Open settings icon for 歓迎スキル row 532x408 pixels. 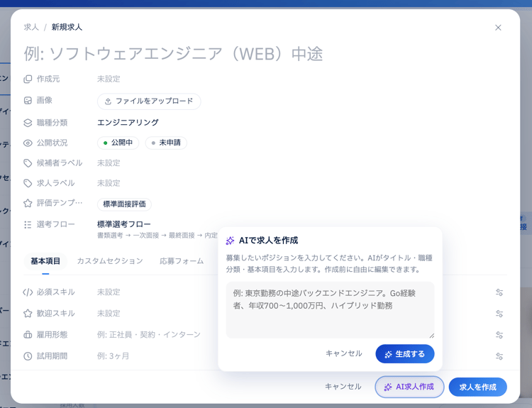[499, 314]
